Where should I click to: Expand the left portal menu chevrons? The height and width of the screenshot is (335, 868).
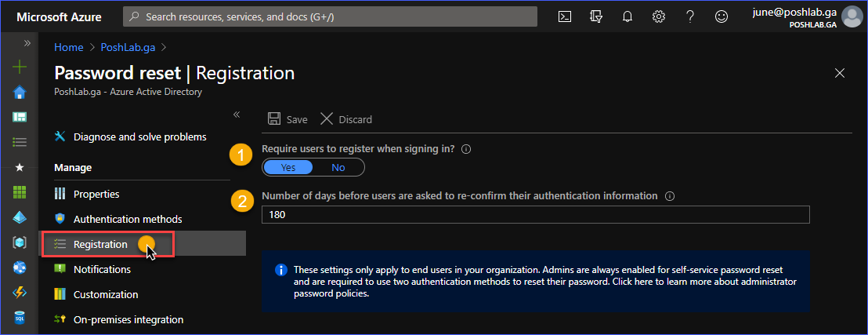pyautogui.click(x=27, y=42)
